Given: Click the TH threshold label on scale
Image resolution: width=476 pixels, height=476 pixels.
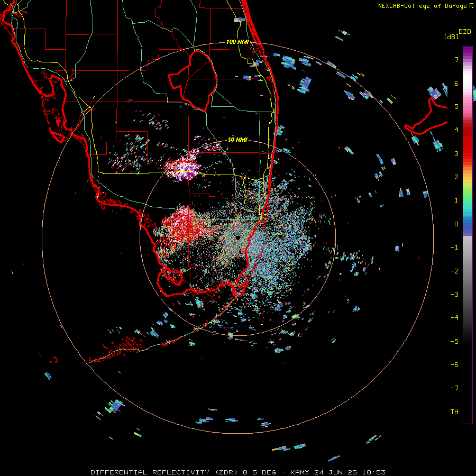Looking at the screenshot, I should 454,412.
